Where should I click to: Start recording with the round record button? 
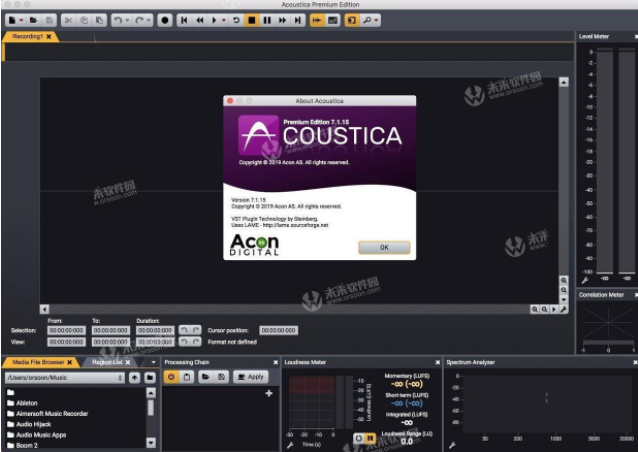[x=165, y=20]
